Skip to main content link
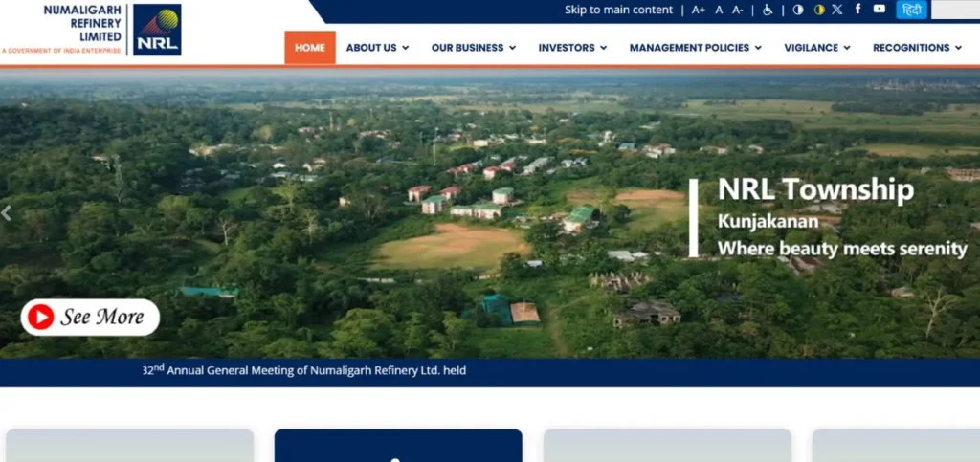The image size is (980, 462). (x=619, y=10)
